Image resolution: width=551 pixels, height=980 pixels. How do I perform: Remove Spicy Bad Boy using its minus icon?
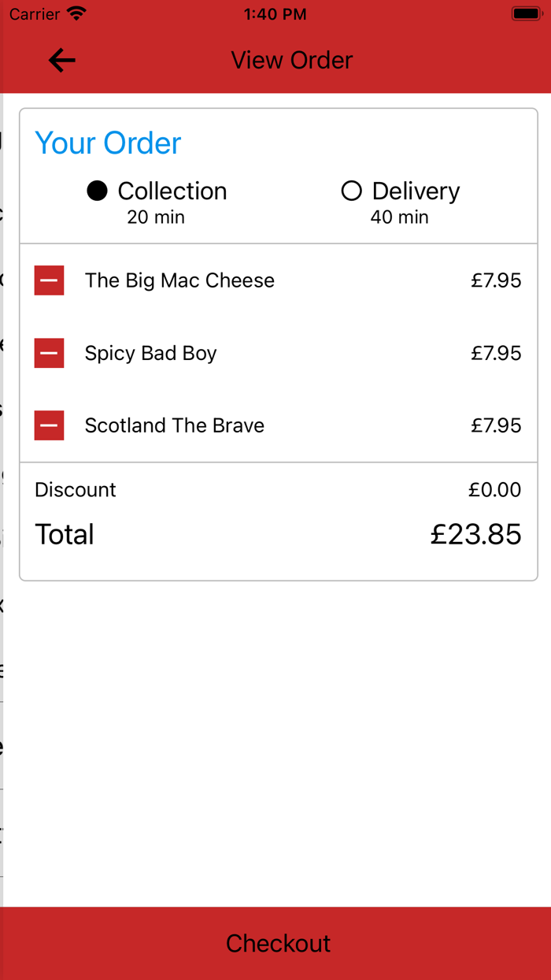pyautogui.click(x=49, y=353)
